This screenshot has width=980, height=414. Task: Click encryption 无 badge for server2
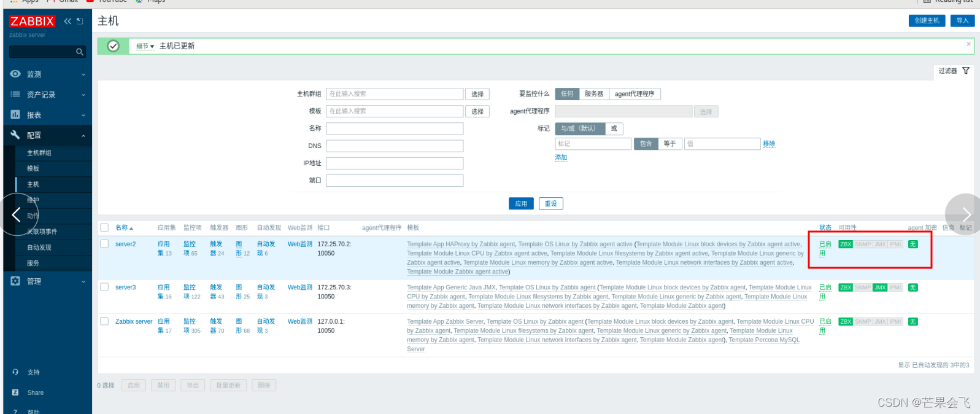[x=913, y=244]
